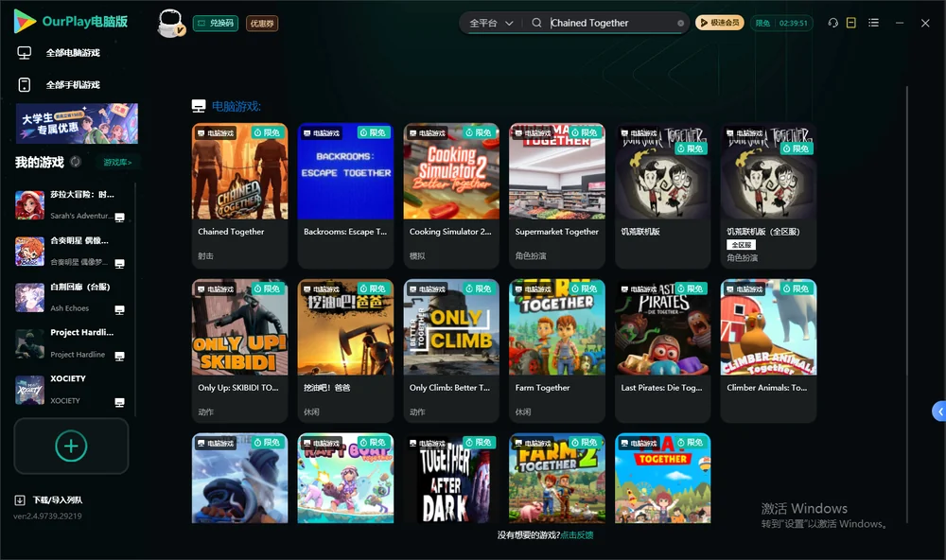Viewport: 946px width, 560px height.
Task: Open Only Climb: Better Together card
Action: coord(451,351)
